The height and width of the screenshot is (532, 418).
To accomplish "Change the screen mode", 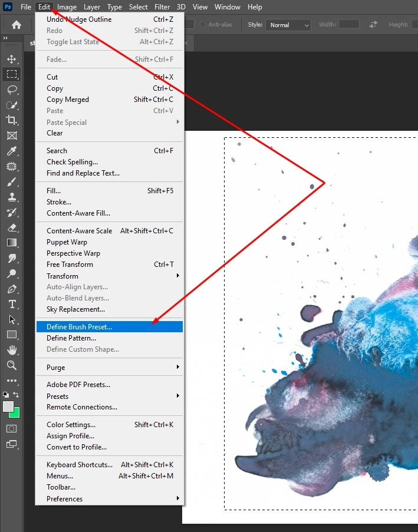I will tap(12, 444).
